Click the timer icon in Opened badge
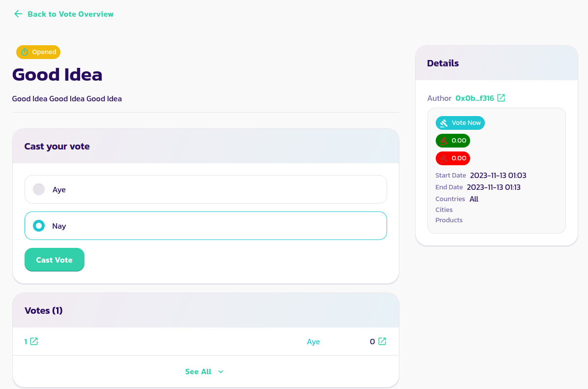 click(x=25, y=52)
